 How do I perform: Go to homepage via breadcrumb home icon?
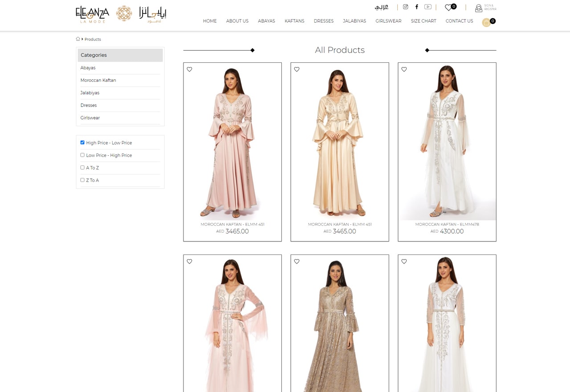click(78, 39)
